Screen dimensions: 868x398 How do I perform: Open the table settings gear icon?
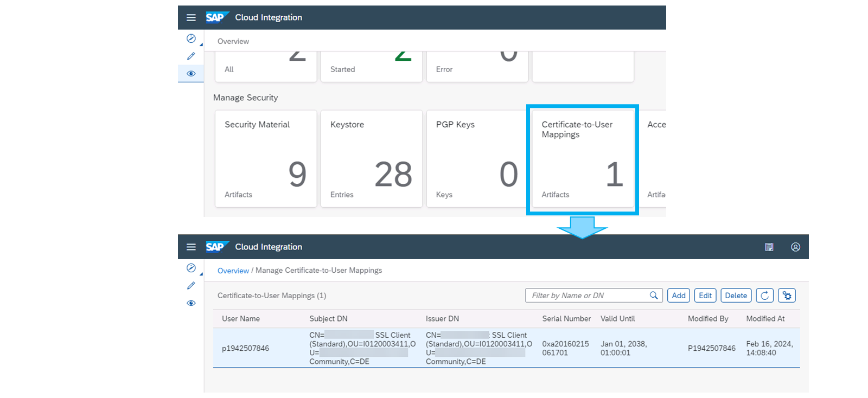tap(787, 296)
